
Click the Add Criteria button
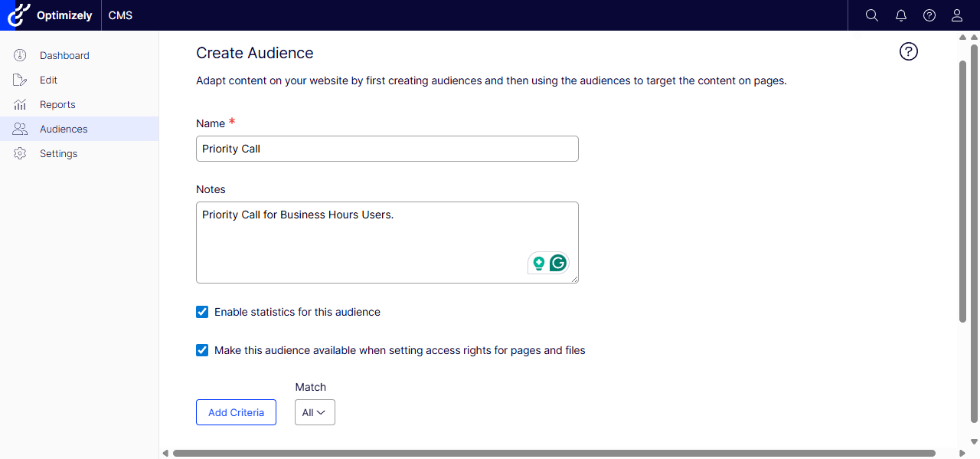coord(236,412)
